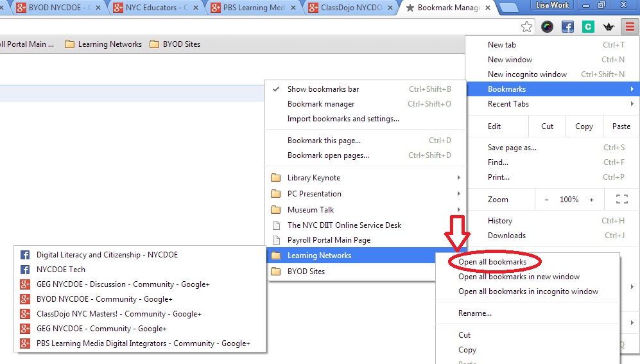The width and height of the screenshot is (640, 364).
Task: Click the Facebook extension icon in toolbar
Action: (567, 27)
